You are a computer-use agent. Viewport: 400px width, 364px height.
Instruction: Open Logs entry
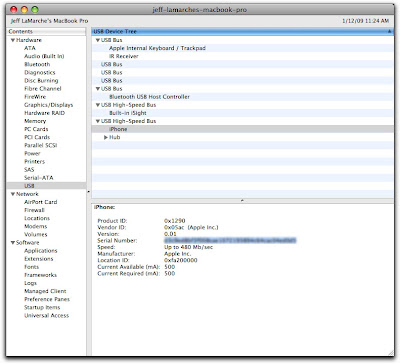(x=30, y=283)
